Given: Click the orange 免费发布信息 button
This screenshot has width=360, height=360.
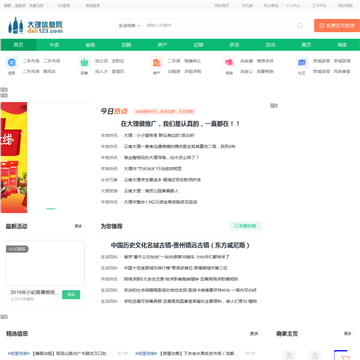Looking at the screenshot, I should coord(337,25).
